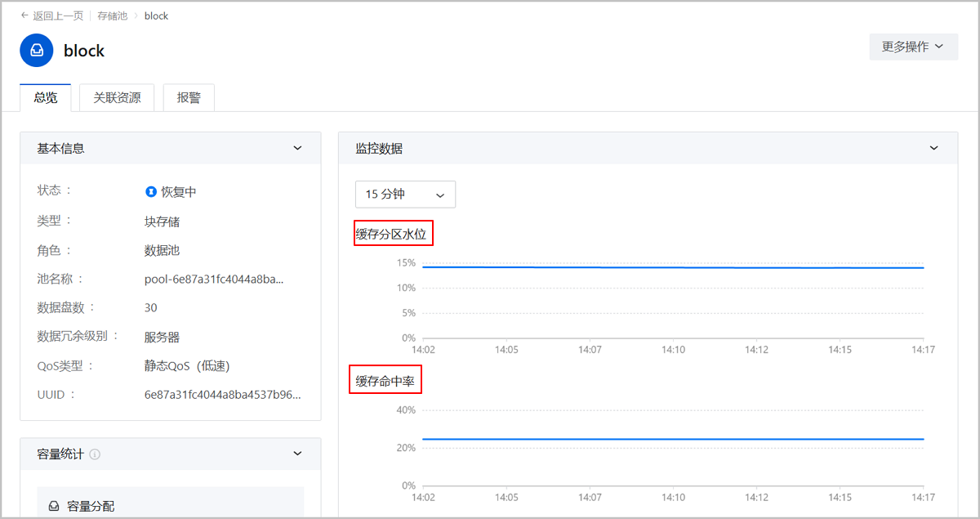
Task: Open the 更多操作 dropdown menu
Action: coord(913,47)
